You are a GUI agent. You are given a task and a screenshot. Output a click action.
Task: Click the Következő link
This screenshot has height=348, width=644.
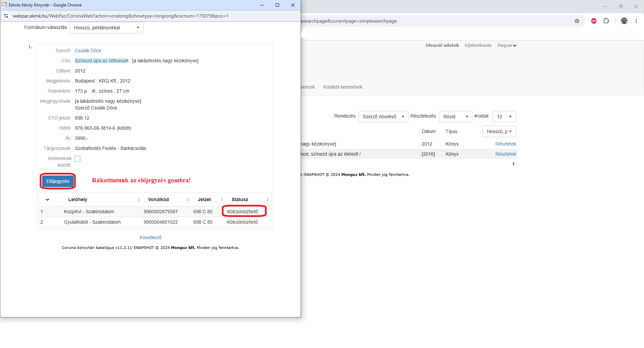click(x=150, y=238)
